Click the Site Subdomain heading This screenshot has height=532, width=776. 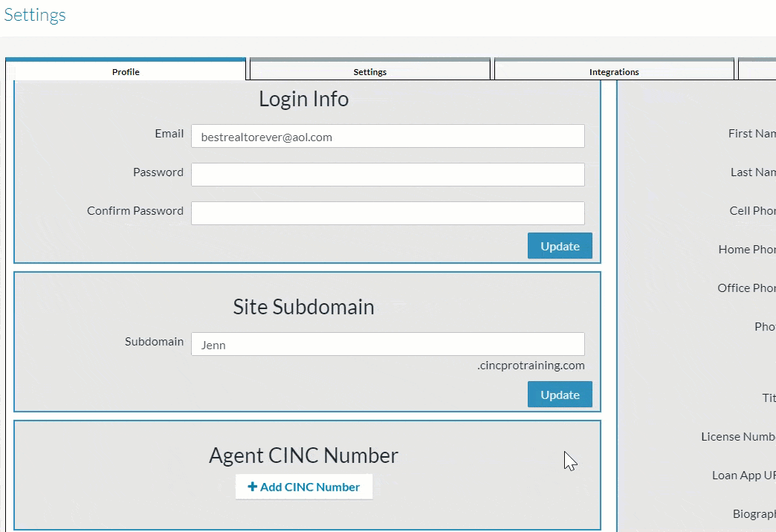point(303,307)
